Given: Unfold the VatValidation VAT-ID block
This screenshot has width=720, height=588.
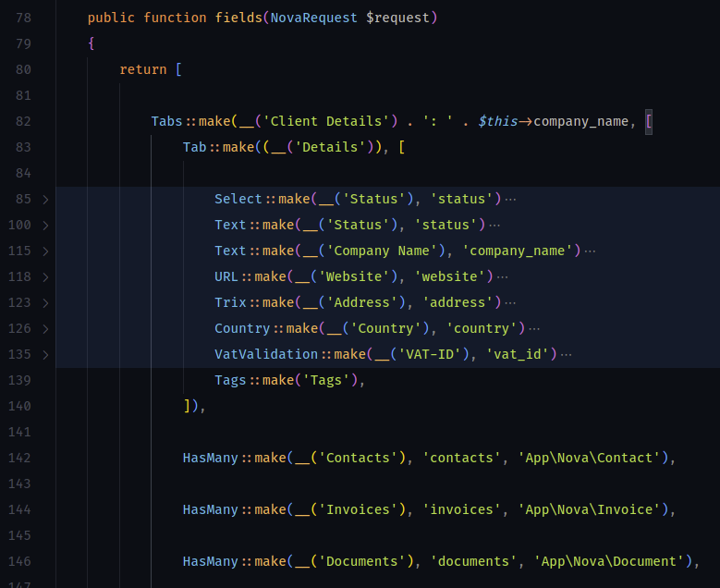Looking at the screenshot, I should coord(45,355).
